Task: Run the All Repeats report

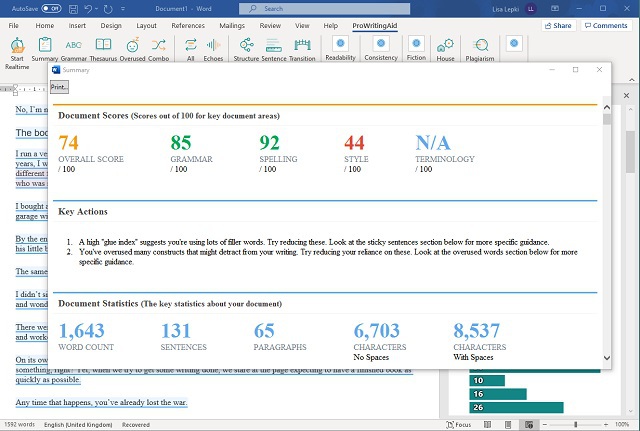Action: [191, 49]
